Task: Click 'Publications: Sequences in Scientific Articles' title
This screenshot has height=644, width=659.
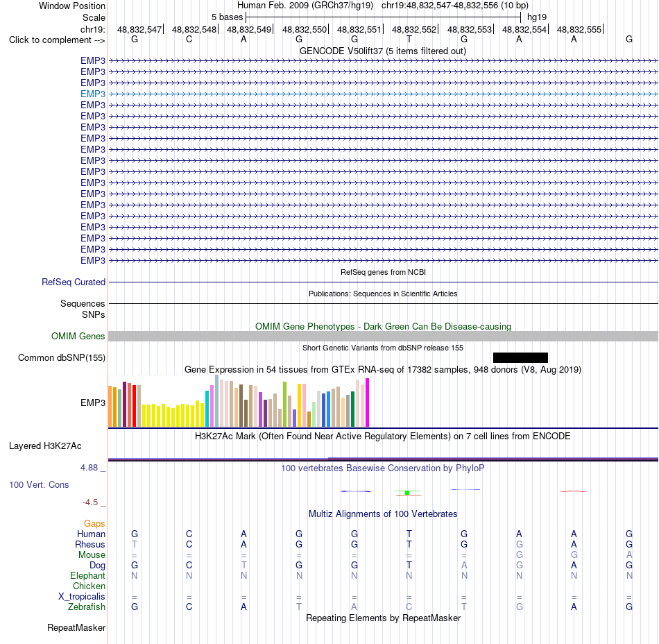Action: click(x=383, y=294)
